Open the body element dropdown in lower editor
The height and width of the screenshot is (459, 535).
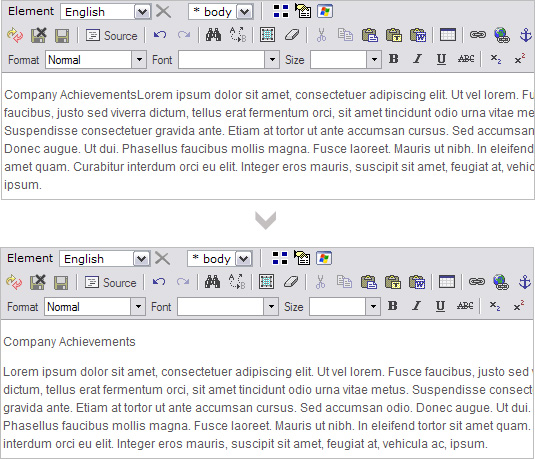click(220, 259)
